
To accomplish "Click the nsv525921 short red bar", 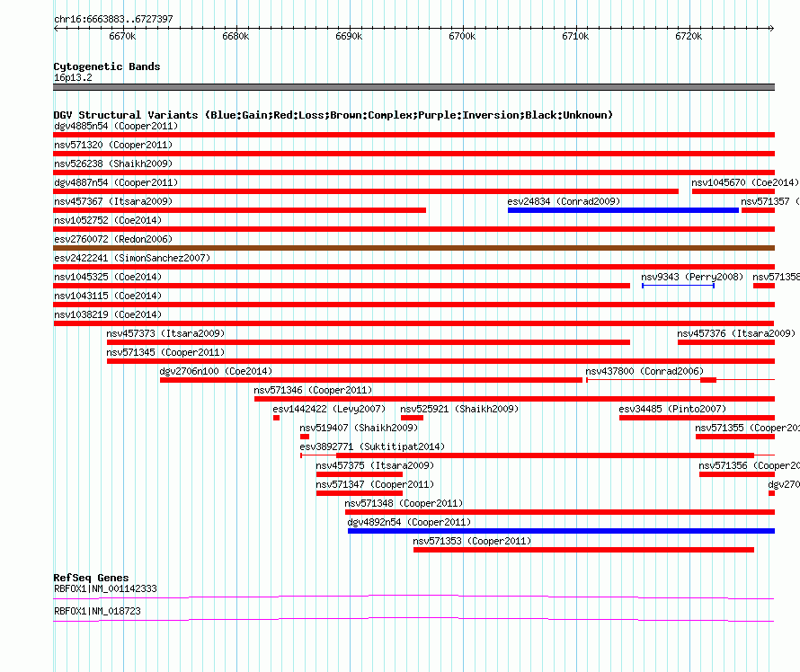I will pos(412,418).
